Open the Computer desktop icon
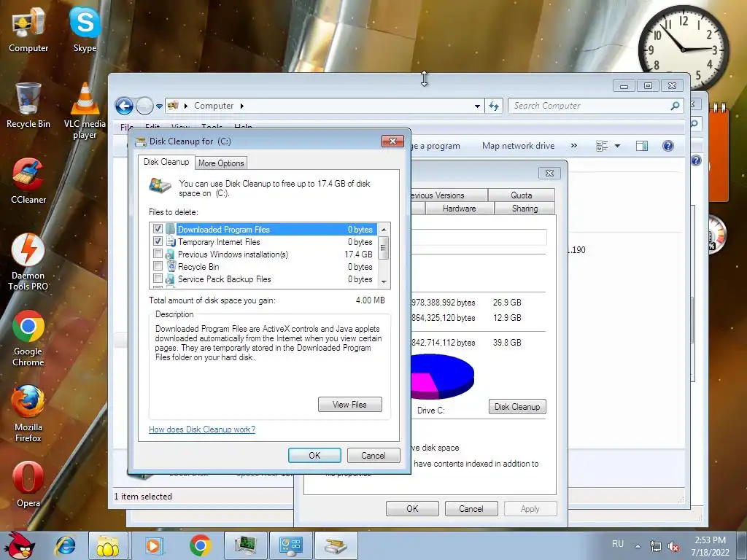The width and height of the screenshot is (747, 560). [28, 31]
